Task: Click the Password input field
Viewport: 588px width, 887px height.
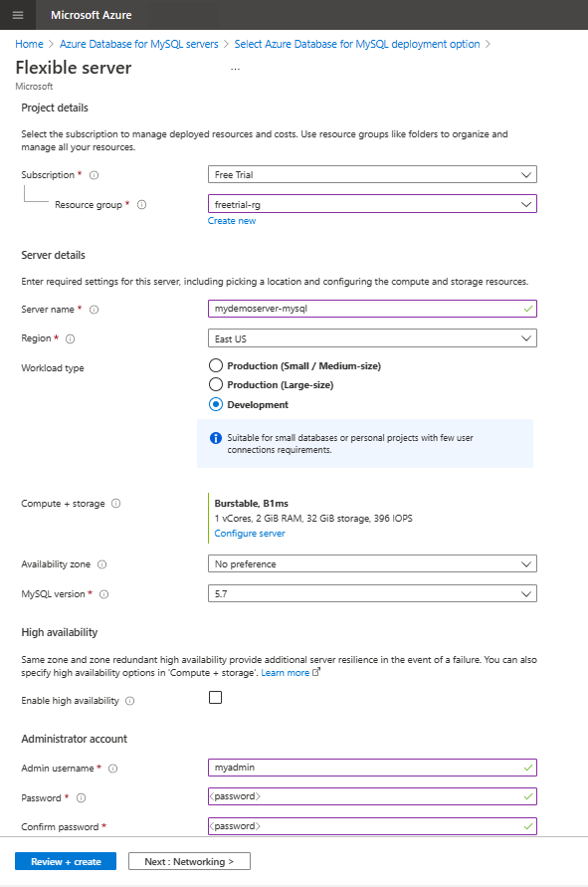Action: click(372, 796)
